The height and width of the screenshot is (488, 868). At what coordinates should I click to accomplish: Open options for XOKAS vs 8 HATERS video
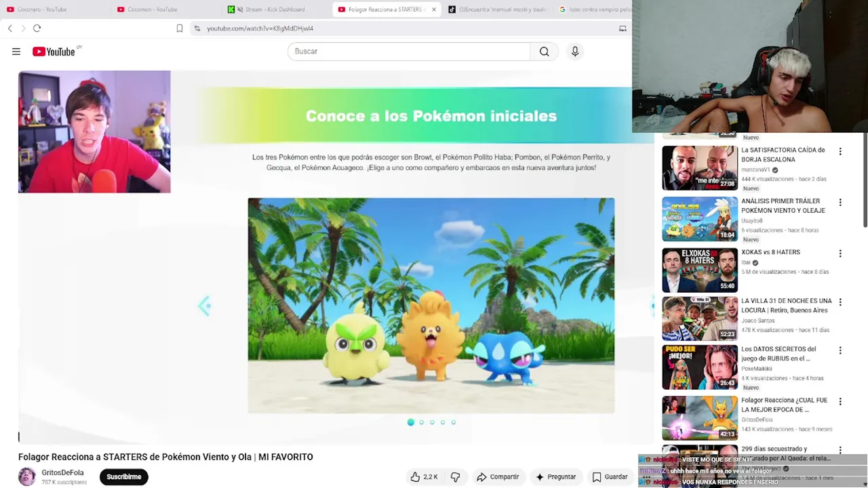[840, 253]
